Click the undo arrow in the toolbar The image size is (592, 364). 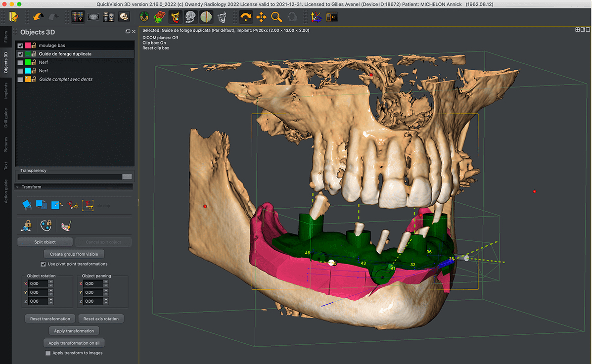pos(37,17)
